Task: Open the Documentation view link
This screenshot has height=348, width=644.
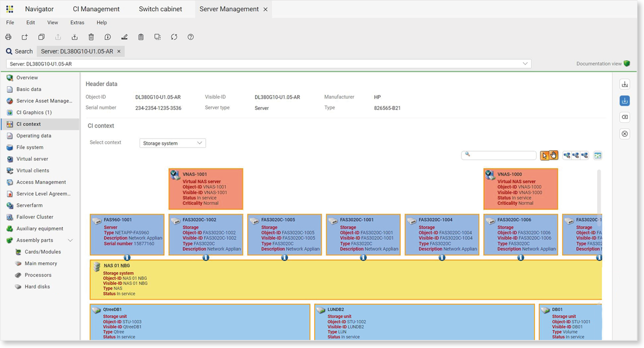Action: 599,64
